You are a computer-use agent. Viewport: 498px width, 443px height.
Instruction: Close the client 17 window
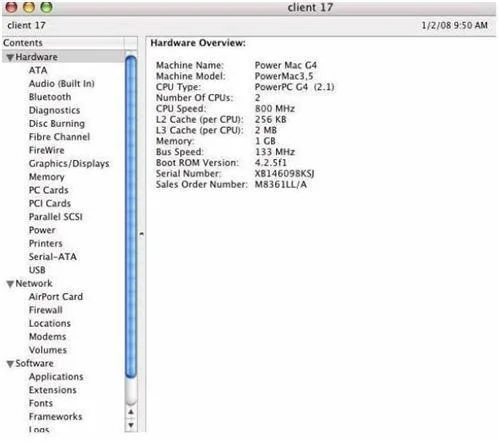click(x=12, y=7)
